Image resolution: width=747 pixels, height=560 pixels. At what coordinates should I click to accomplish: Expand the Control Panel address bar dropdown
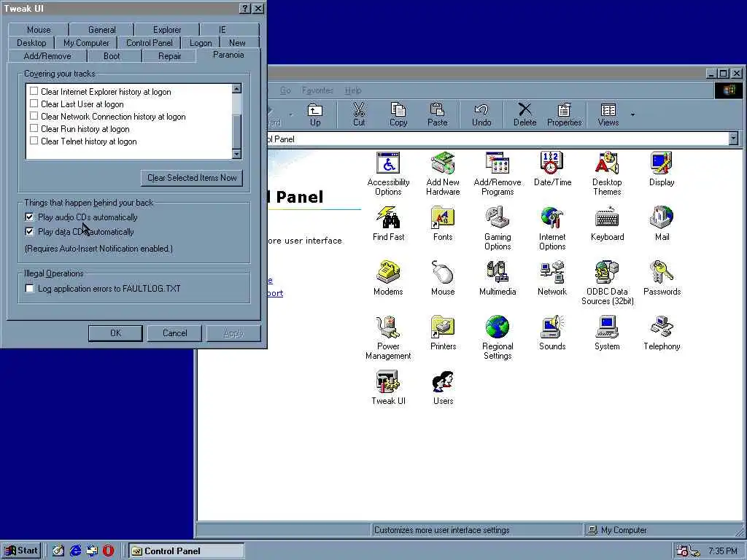(x=733, y=139)
